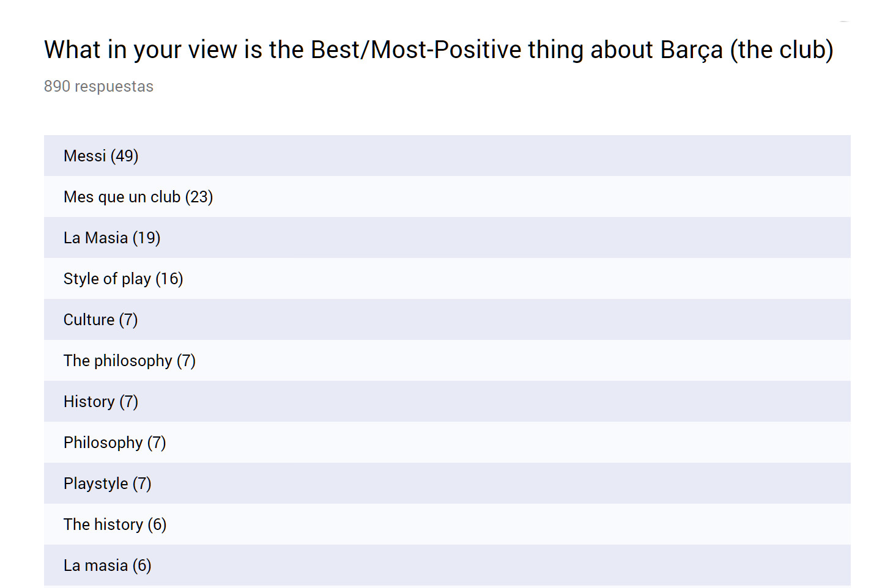Viewport: 893px width, 588px height.
Task: Click the Mes que un club (23) row
Action: (x=447, y=197)
